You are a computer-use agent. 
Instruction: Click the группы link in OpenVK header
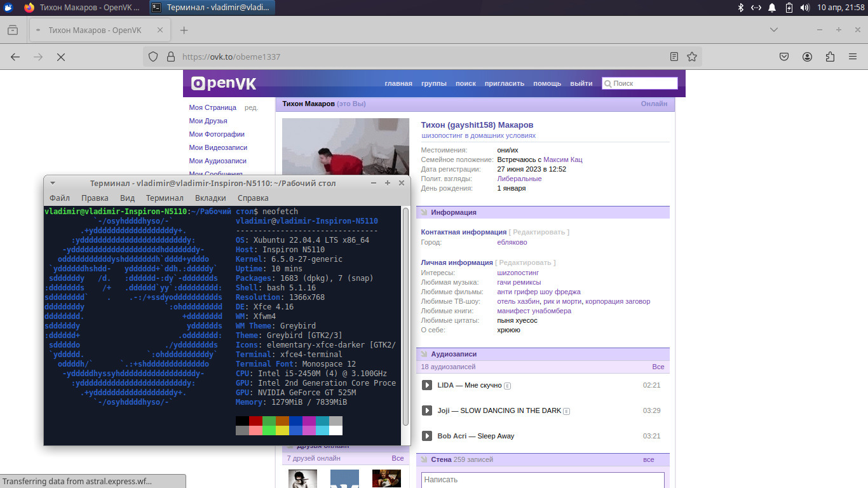(433, 83)
